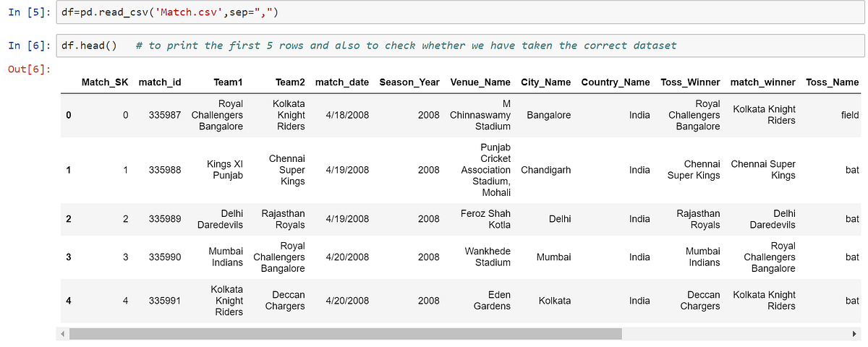The image size is (868, 347).
Task: Click the match_id column header
Action: click(160, 82)
